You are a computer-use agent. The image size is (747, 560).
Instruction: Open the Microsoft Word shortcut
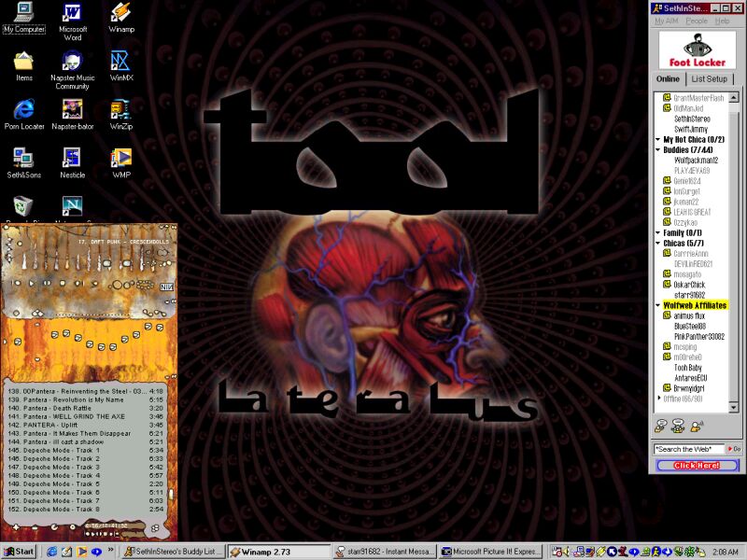(72, 14)
